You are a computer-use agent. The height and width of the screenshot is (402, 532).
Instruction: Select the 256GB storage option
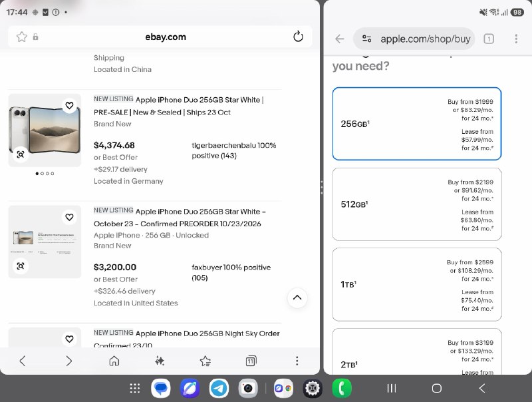click(417, 124)
